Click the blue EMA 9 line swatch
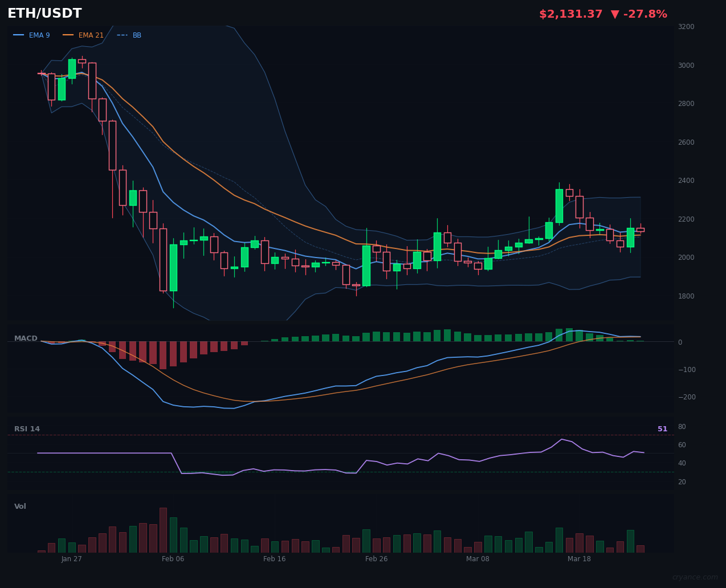726x588 pixels. click(x=18, y=35)
